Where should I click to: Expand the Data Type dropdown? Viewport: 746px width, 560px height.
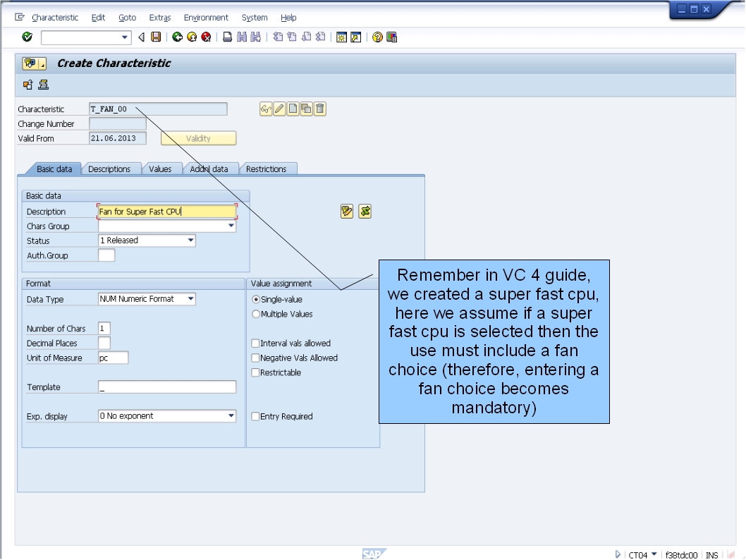pyautogui.click(x=190, y=298)
